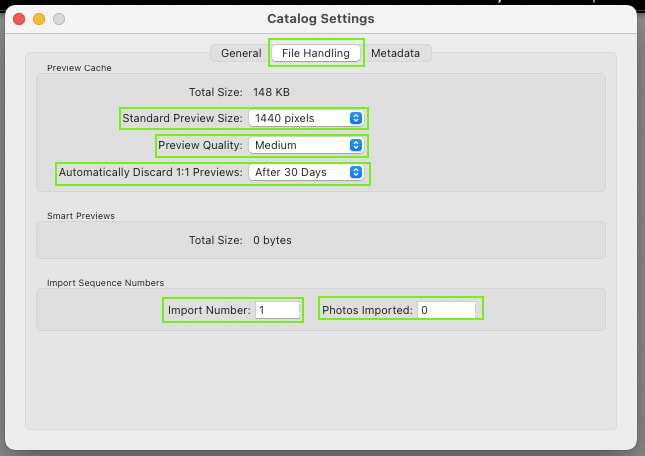Click the Photos Imported label

[367, 310]
